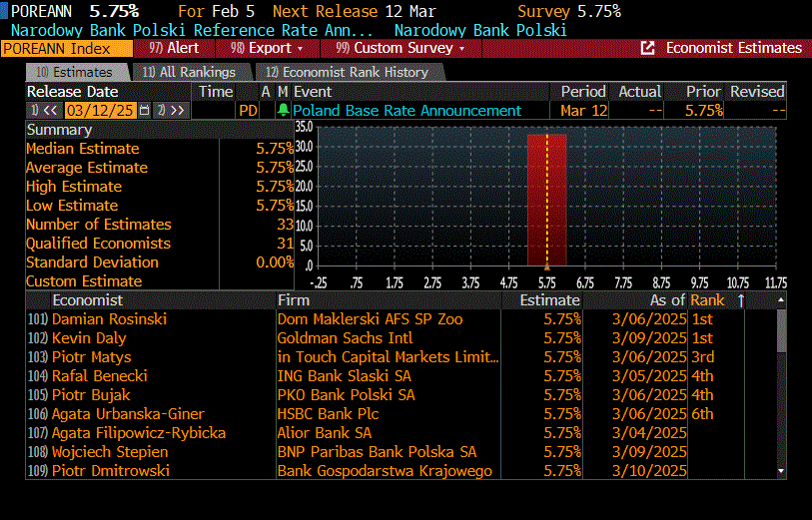Click the Low Estimate summary row

point(160,206)
